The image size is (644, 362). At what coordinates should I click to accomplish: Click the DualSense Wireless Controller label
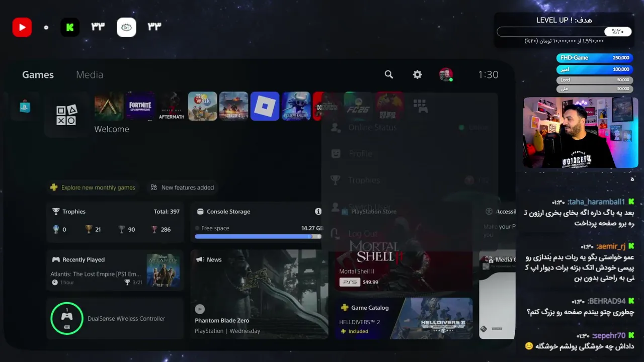(126, 319)
